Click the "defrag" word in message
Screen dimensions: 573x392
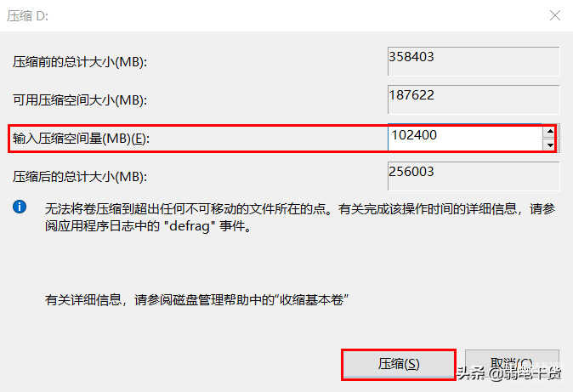(x=189, y=226)
